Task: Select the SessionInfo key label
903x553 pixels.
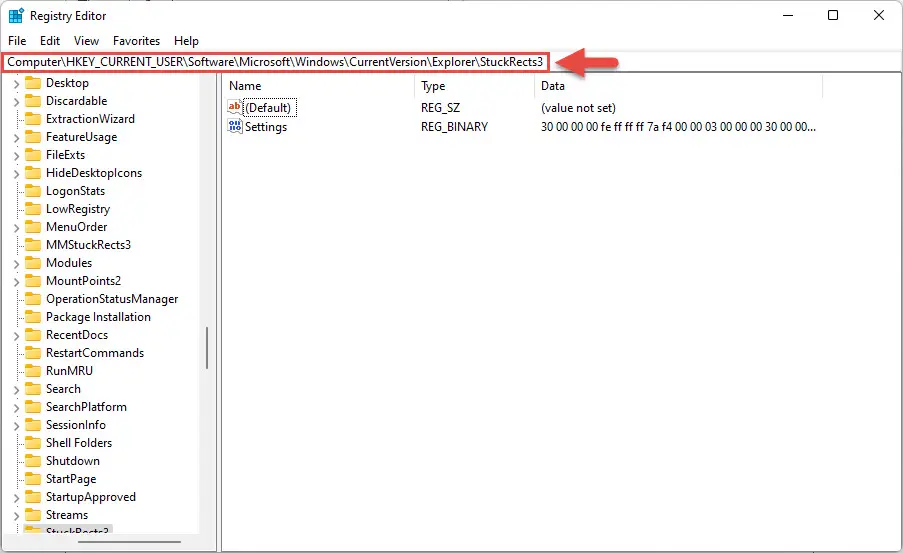Action: [x=76, y=425]
